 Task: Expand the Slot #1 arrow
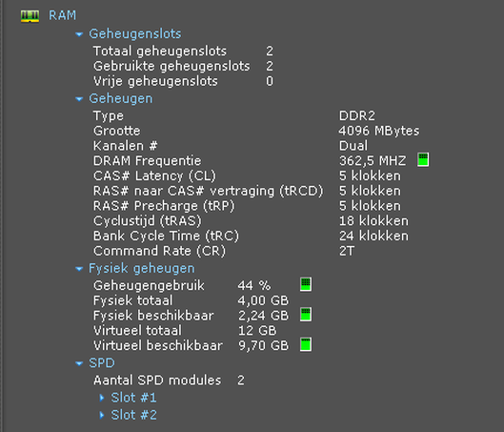coord(102,398)
